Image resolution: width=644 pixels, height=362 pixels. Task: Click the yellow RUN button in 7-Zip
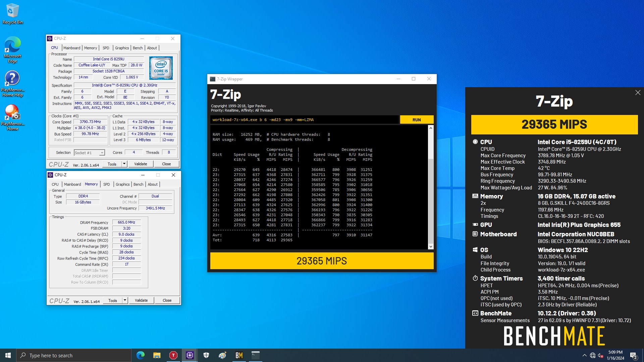click(417, 120)
